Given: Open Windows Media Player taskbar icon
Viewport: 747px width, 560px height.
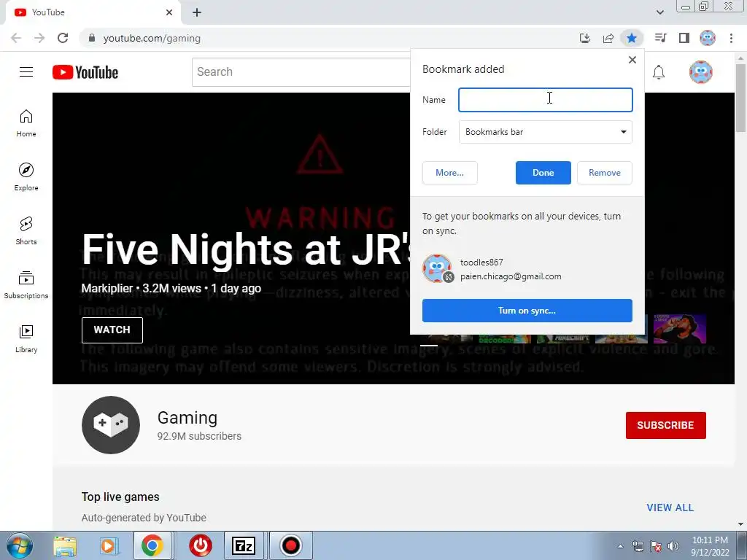Looking at the screenshot, I should [109, 546].
